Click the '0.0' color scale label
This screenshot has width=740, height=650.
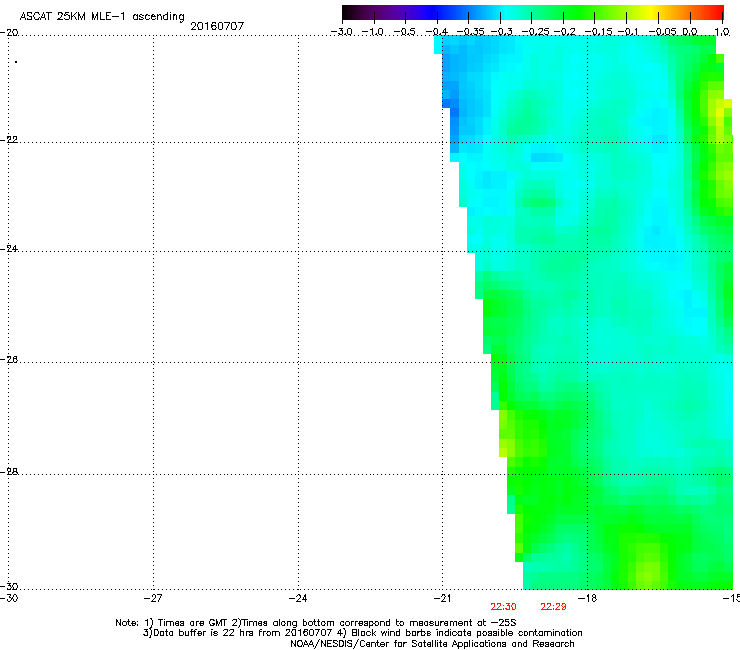[x=690, y=32]
